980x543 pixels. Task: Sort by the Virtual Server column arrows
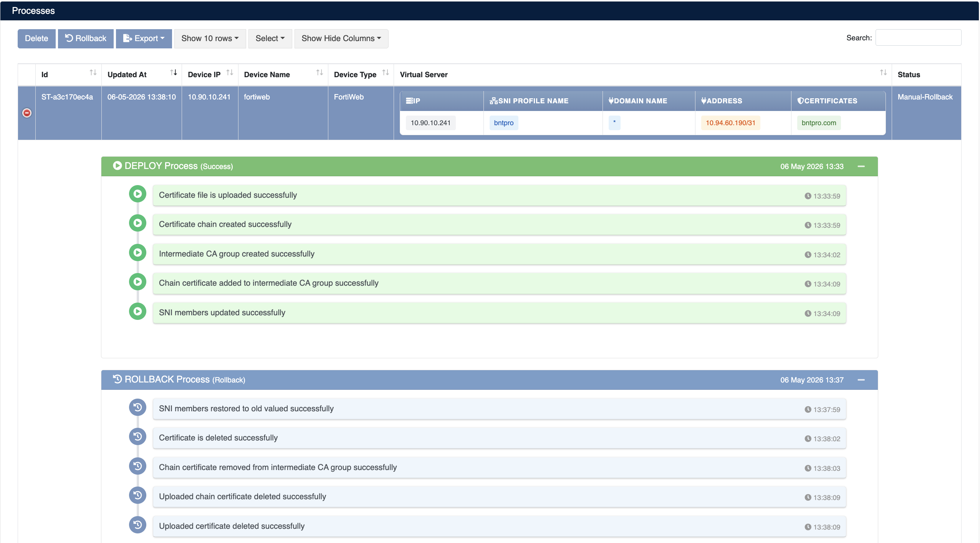(x=883, y=73)
